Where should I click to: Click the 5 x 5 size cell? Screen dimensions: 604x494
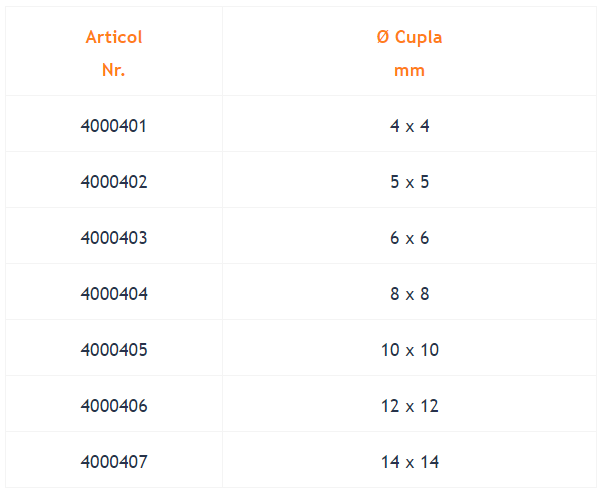click(409, 182)
